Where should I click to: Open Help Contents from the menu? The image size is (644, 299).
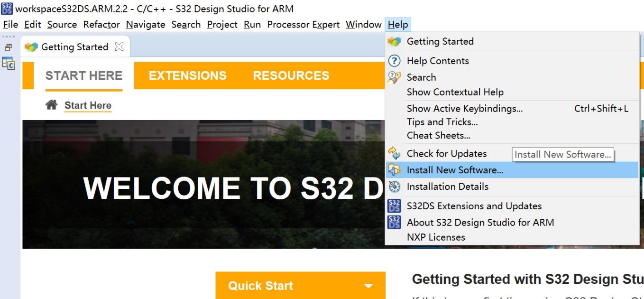[x=512, y=61]
